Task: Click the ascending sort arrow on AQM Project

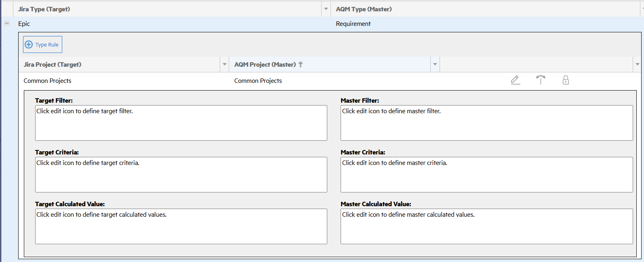Action: 301,65
